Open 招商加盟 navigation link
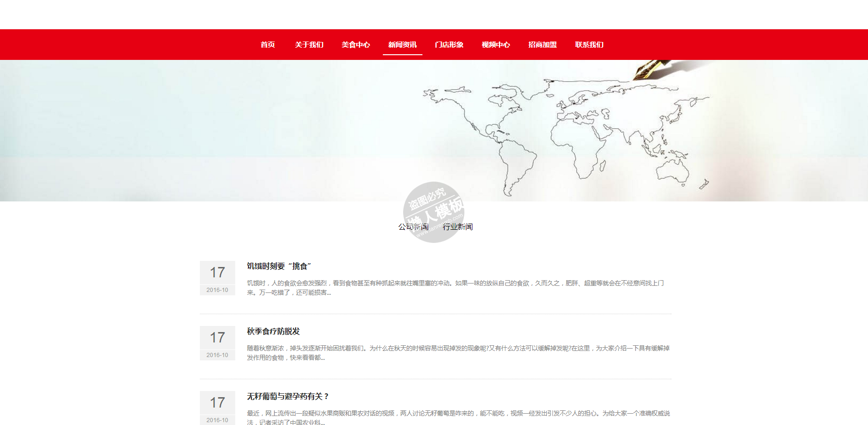Viewport: 868px width, 425px height. (x=543, y=45)
